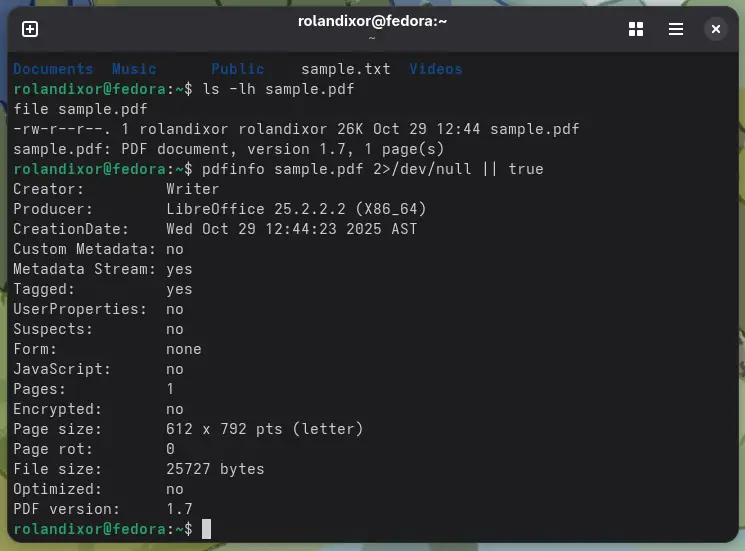Click the Documents directory name

pos(53,69)
